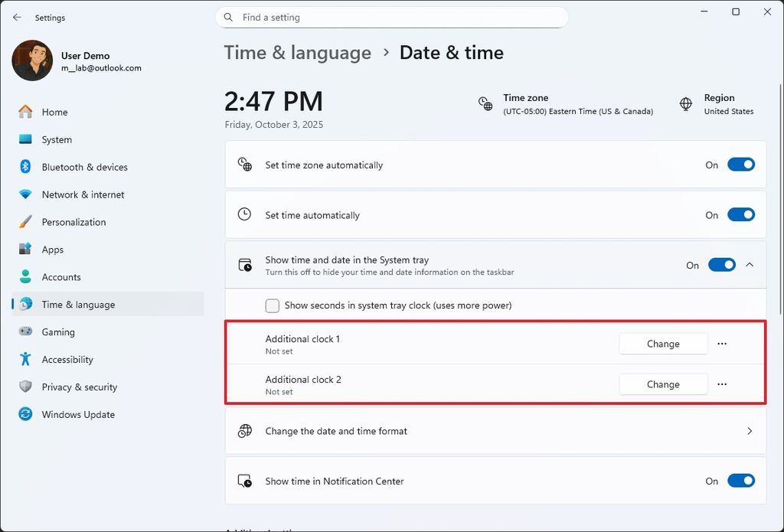Click the search magnifier icon
Screen dimensions: 784x532
228,18
